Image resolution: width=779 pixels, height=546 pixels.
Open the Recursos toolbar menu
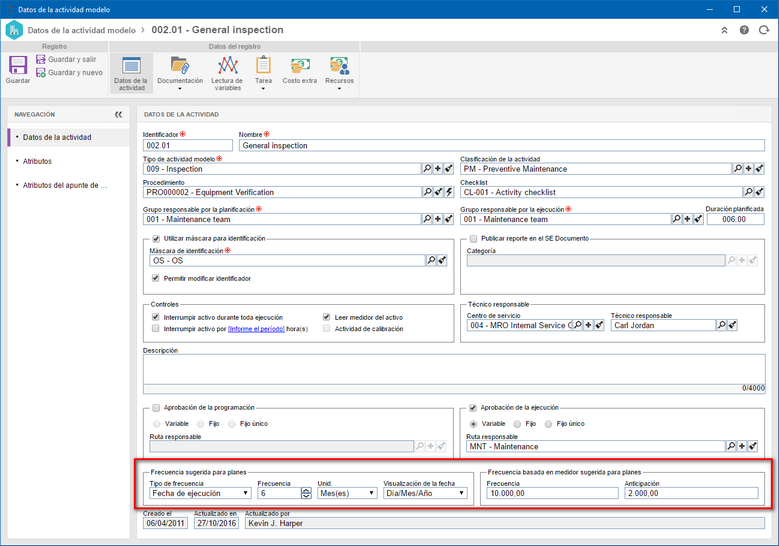[x=339, y=74]
